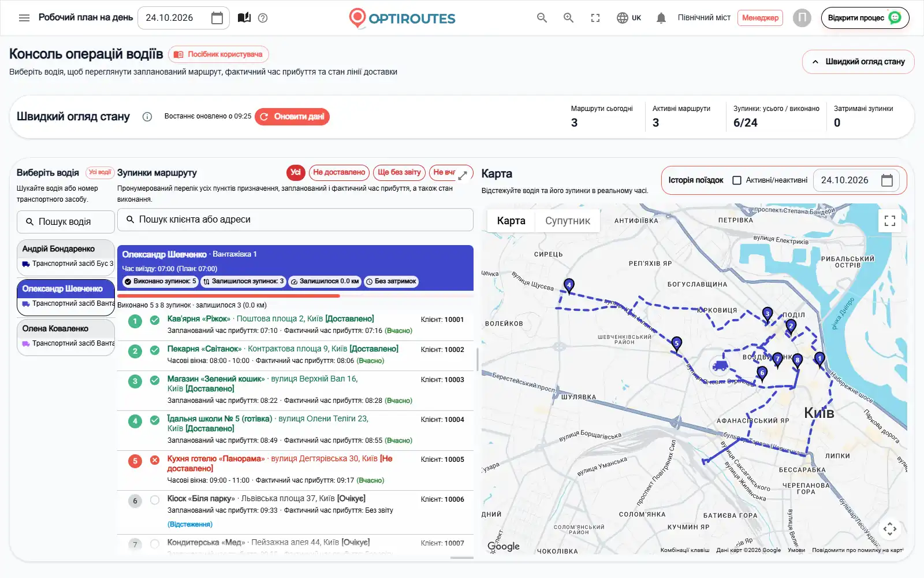Click the Оновити дані button
Image resolution: width=924 pixels, height=578 pixels.
point(292,117)
